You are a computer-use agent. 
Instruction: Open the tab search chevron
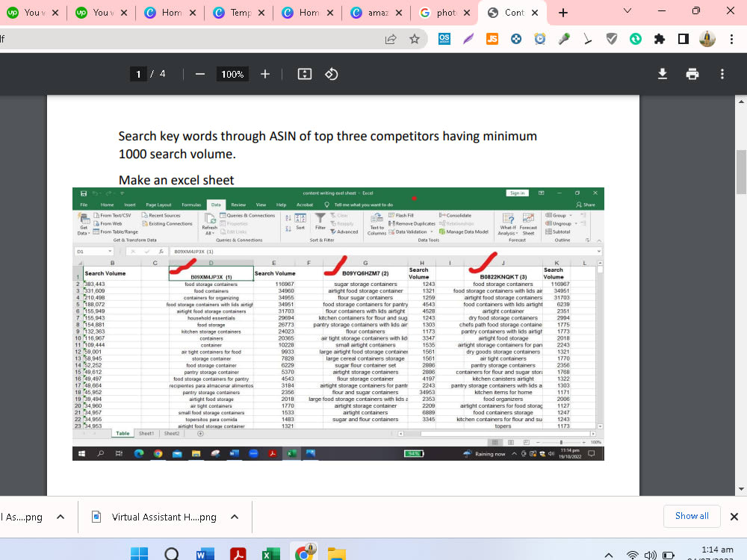pos(627,10)
